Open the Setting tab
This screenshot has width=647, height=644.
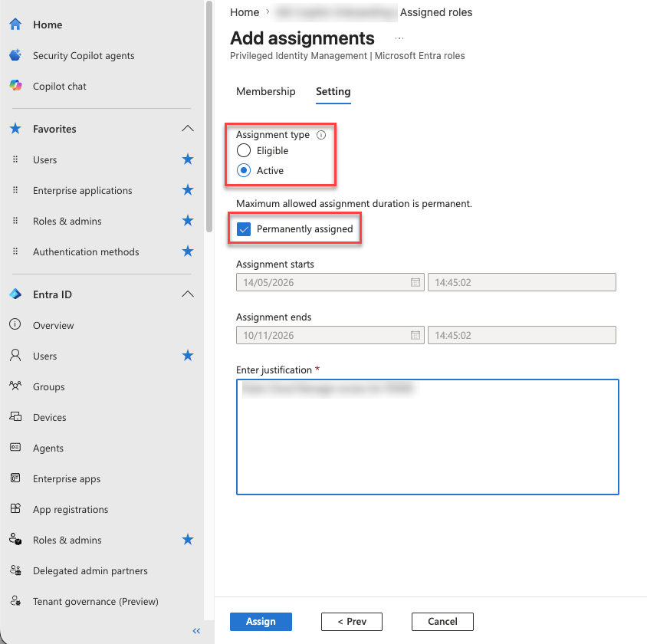click(333, 91)
